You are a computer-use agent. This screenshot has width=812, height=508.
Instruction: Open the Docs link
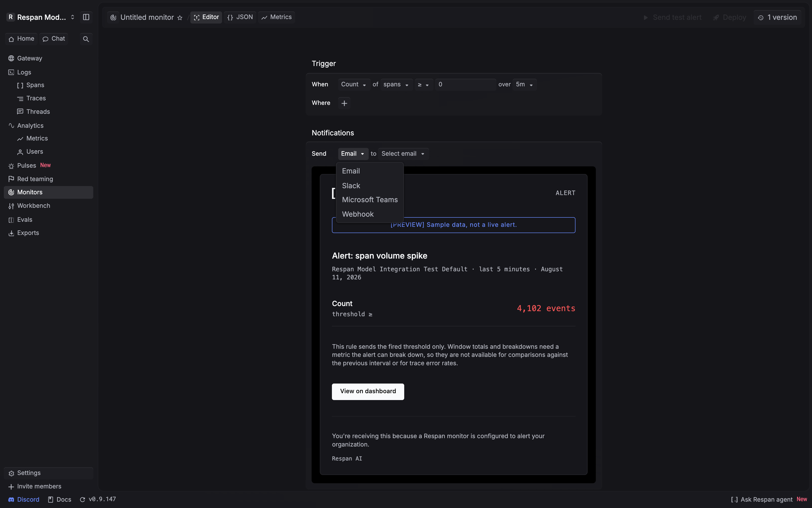pyautogui.click(x=59, y=500)
